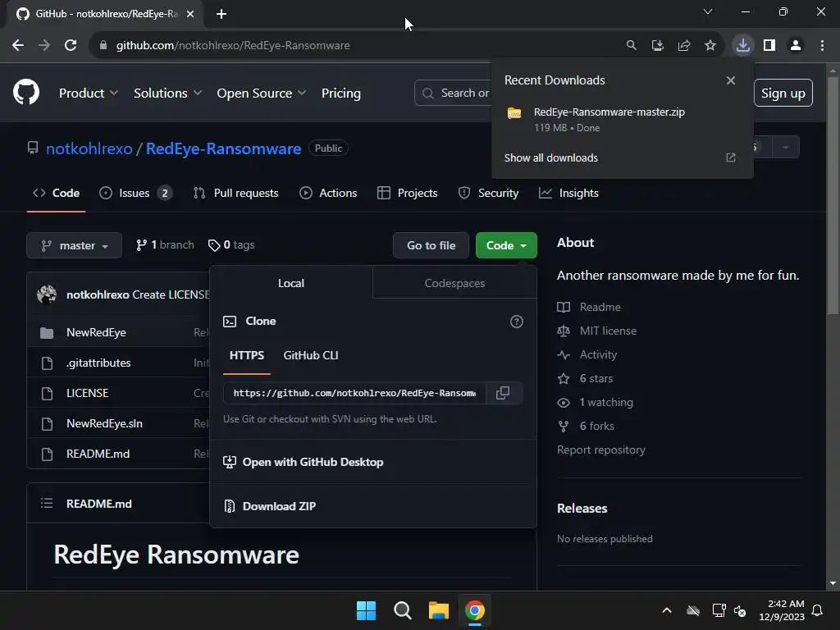Open the LICENSE file
This screenshot has width=840, height=630.
click(x=87, y=393)
